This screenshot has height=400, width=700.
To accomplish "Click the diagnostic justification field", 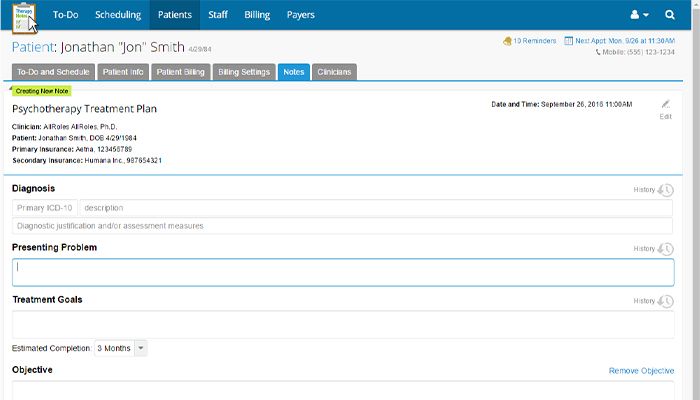I will tap(343, 226).
